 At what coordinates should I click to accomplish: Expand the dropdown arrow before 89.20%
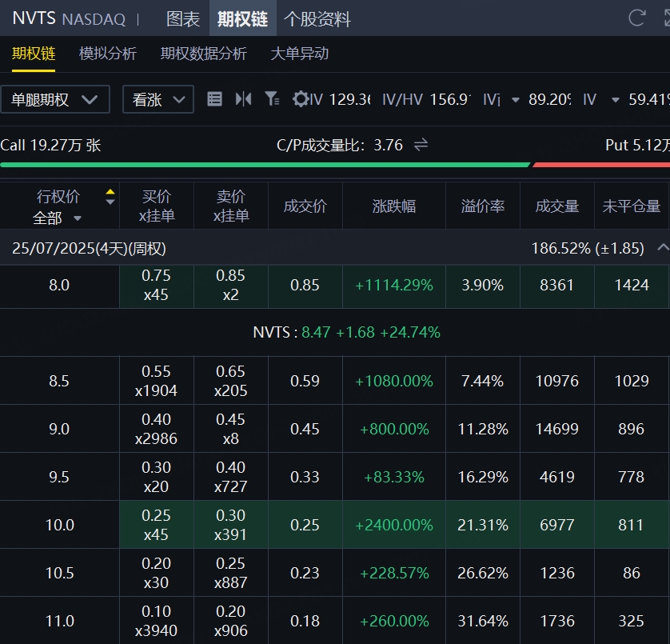click(x=516, y=100)
